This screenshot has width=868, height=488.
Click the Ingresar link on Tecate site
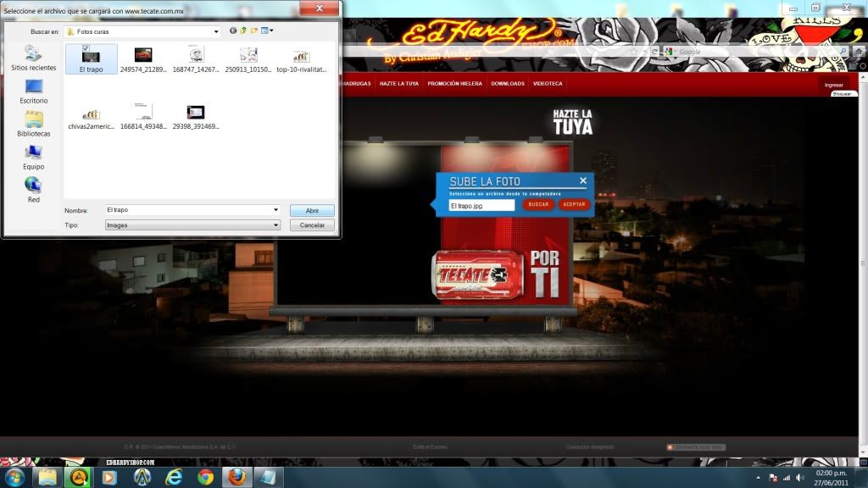[x=834, y=86]
